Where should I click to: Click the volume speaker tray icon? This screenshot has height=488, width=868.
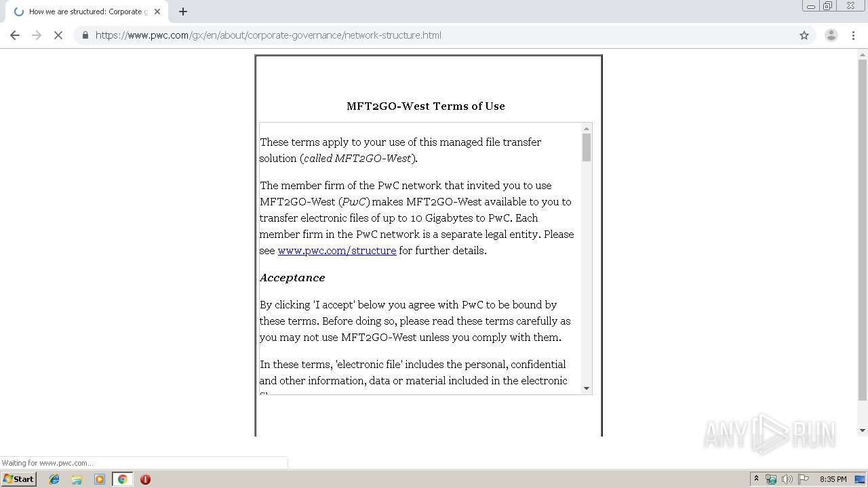[x=787, y=479]
